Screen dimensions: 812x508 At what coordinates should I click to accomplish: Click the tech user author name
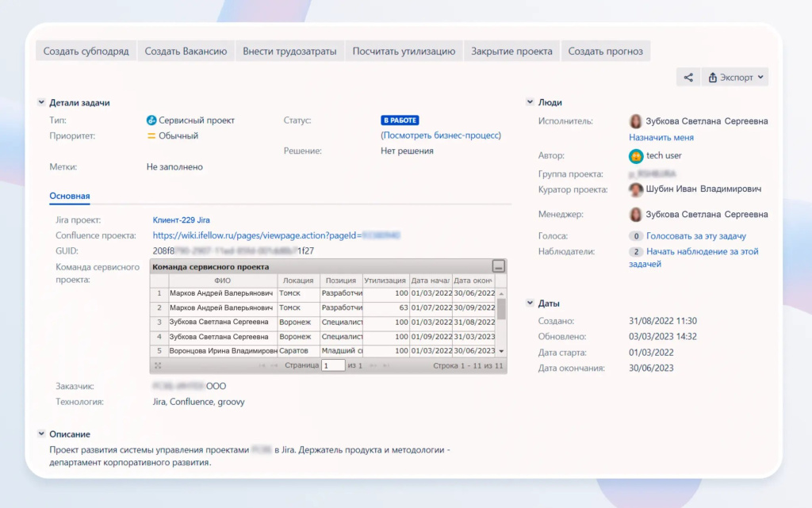click(x=664, y=155)
